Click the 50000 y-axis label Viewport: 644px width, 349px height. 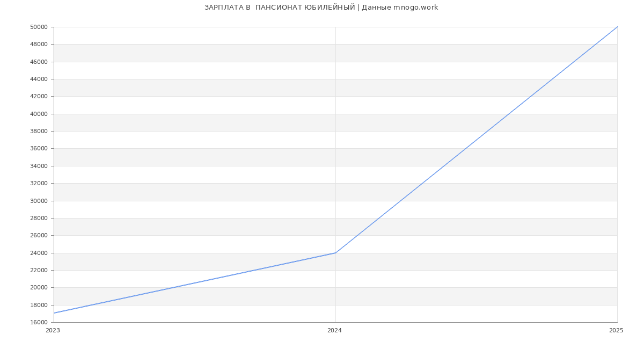39,27
